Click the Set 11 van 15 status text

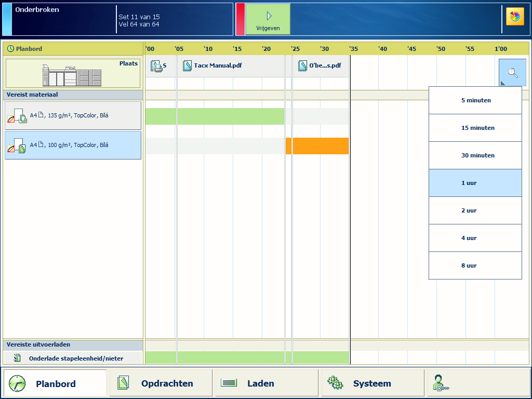coord(139,17)
